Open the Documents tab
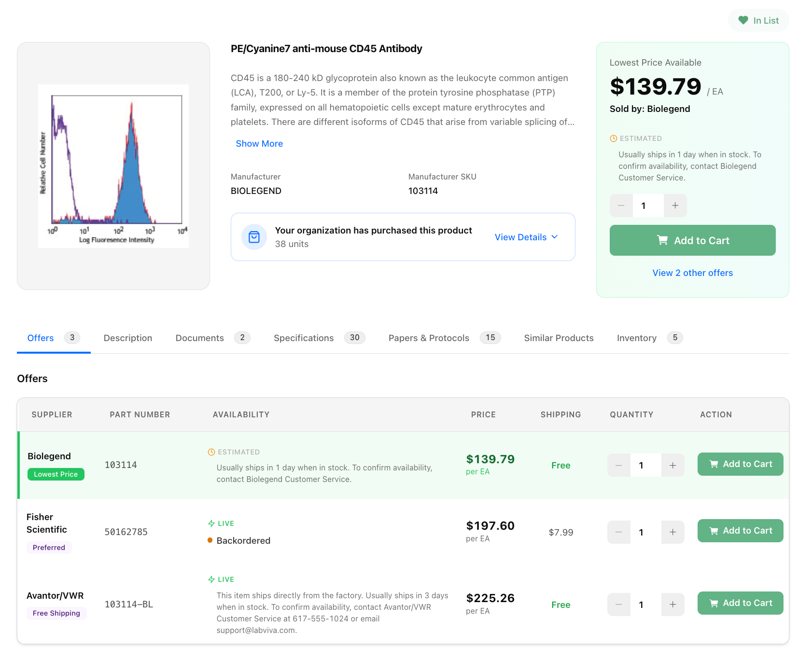This screenshot has height=660, width=812. click(x=213, y=338)
